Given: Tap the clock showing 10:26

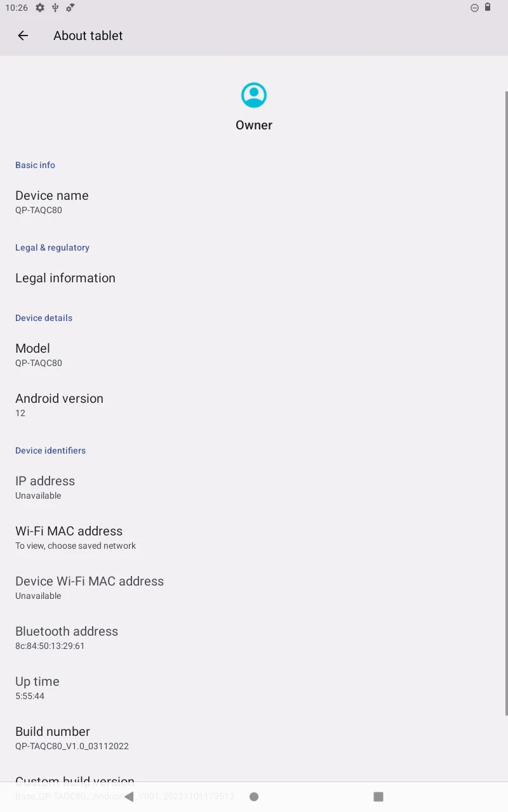Looking at the screenshot, I should click(14, 8).
